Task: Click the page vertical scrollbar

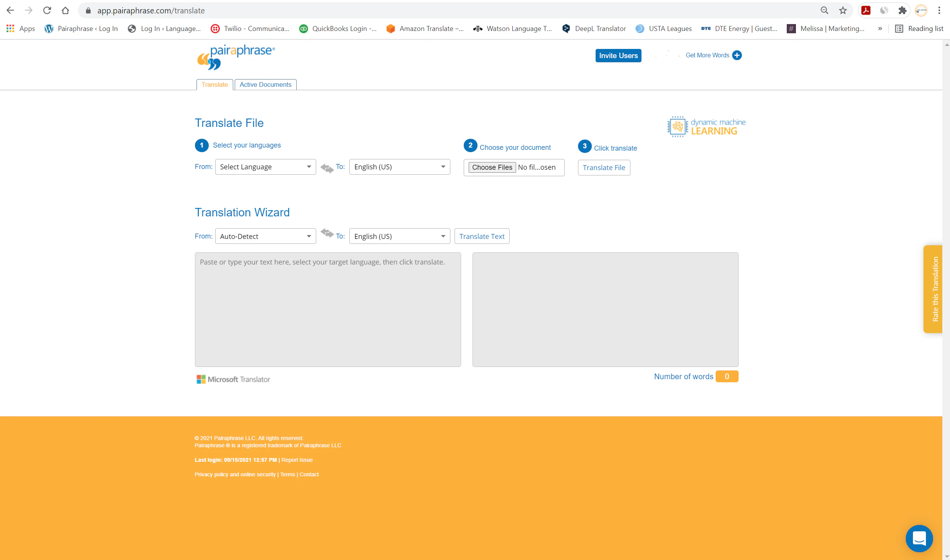Action: coord(946,300)
